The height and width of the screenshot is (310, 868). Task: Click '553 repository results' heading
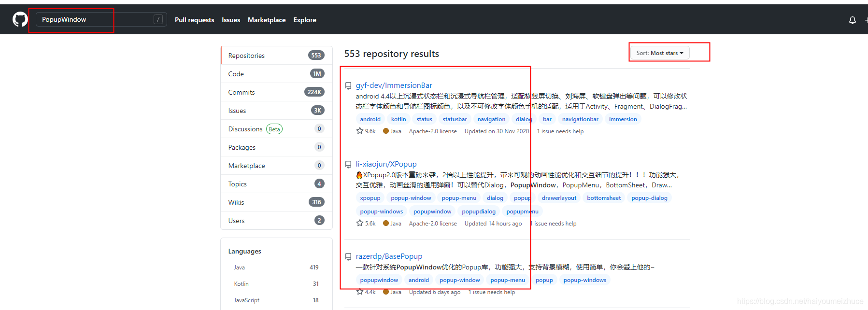(392, 54)
